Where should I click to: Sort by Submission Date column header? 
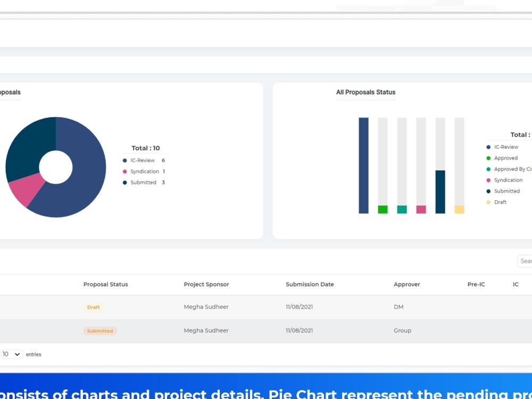coord(310,284)
